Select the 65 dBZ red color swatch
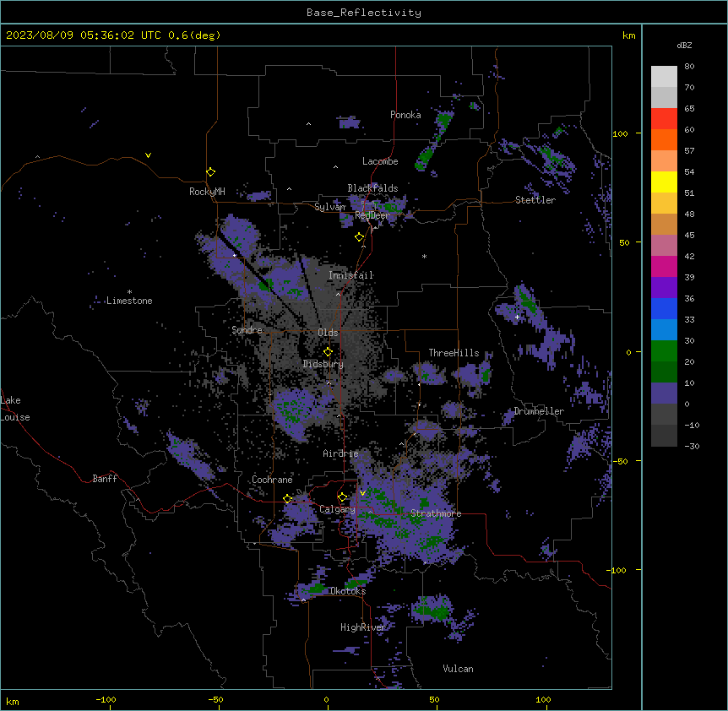The image size is (728, 711). coord(664,119)
